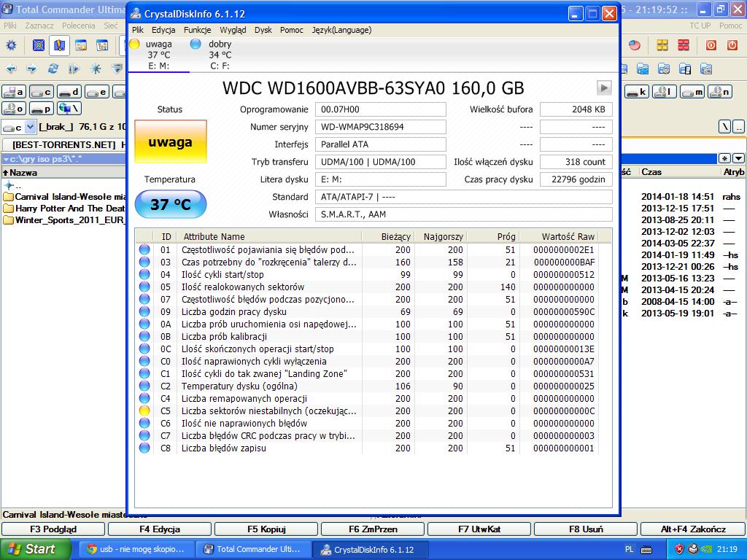This screenshot has height=560, width=747.
Task: Click the F8 Usuń button
Action: click(x=586, y=529)
